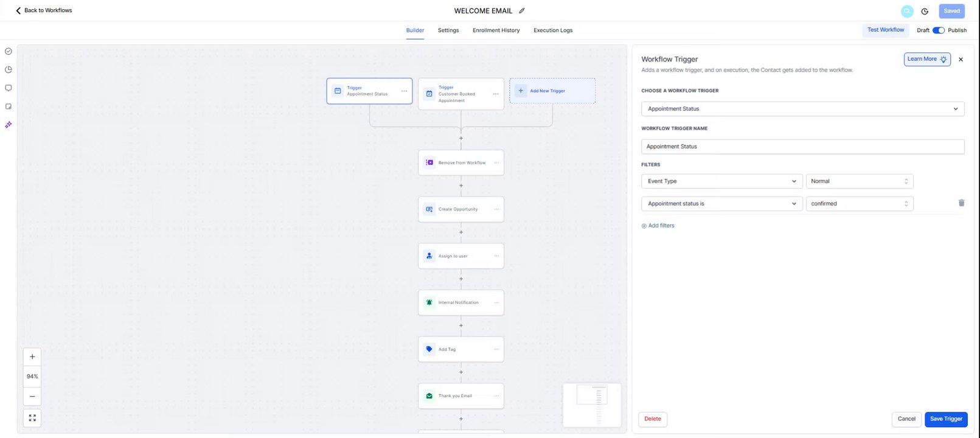Delete the appointment status filter with trash icon
The image size is (980, 438).
(961, 203)
